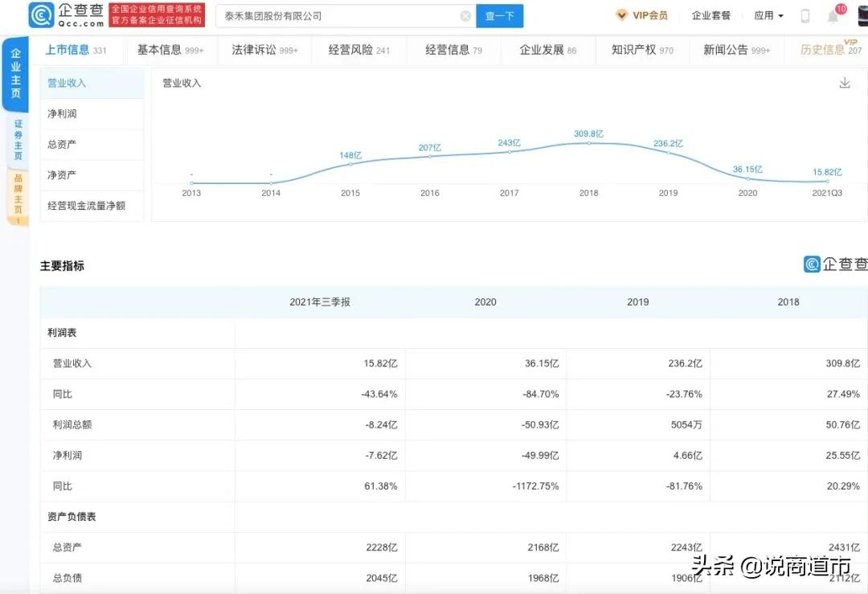The image size is (868, 594).
Task: Click the 2018 data point 309.8亿
Action: pos(589,143)
